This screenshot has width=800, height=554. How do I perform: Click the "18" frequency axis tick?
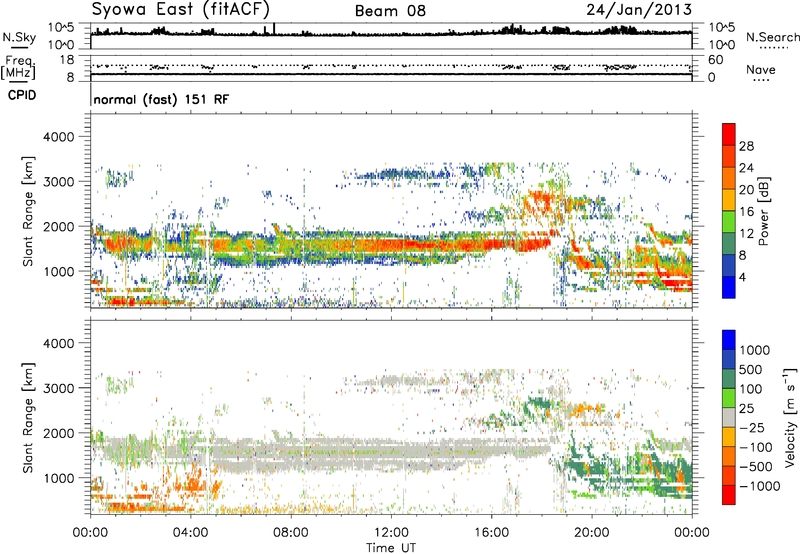click(x=67, y=60)
